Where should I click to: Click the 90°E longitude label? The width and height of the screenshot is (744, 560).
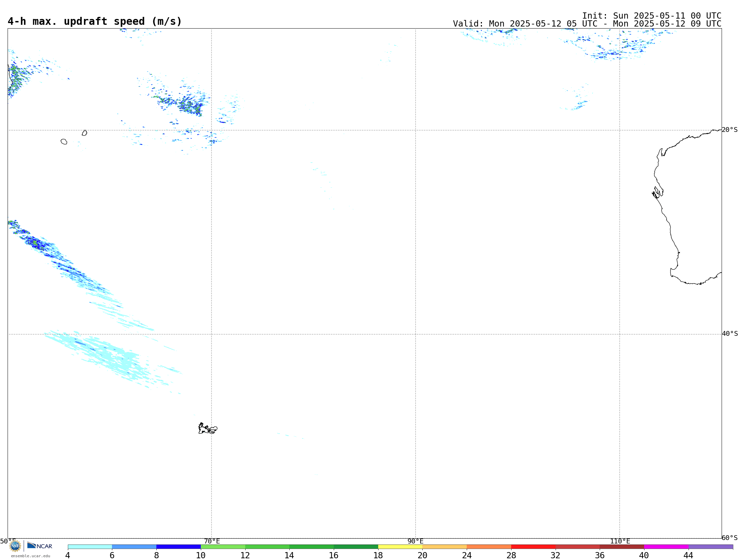tap(415, 541)
